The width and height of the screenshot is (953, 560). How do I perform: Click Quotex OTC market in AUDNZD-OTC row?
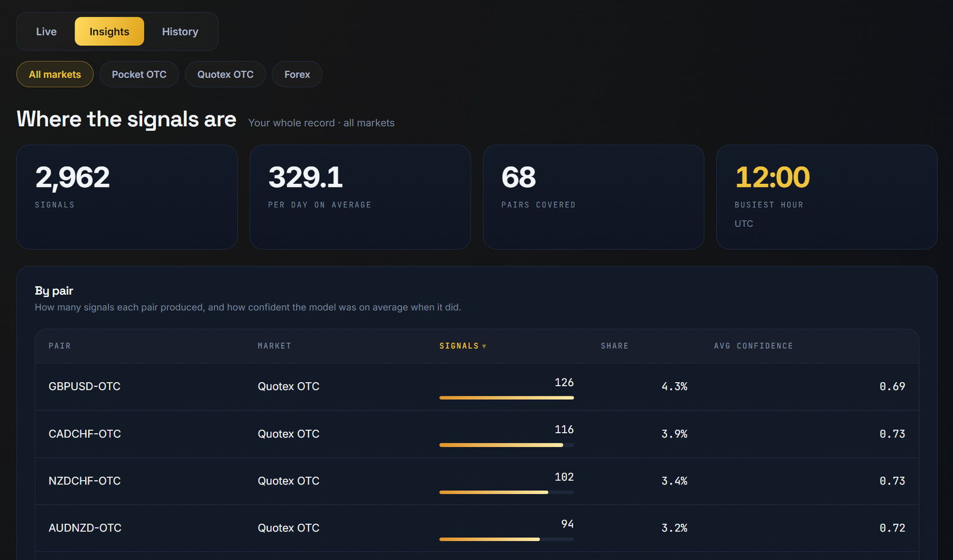pyautogui.click(x=288, y=528)
